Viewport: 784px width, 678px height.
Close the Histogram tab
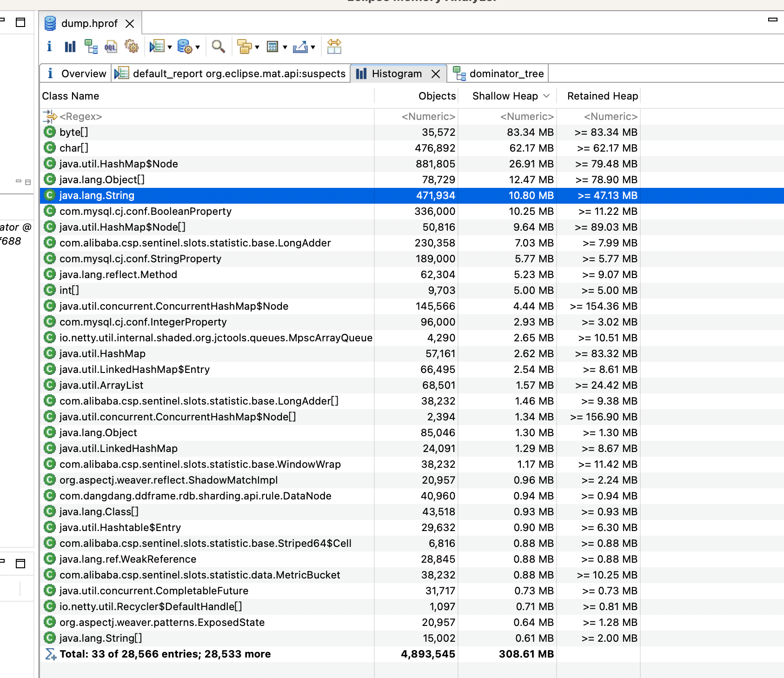[x=436, y=74]
